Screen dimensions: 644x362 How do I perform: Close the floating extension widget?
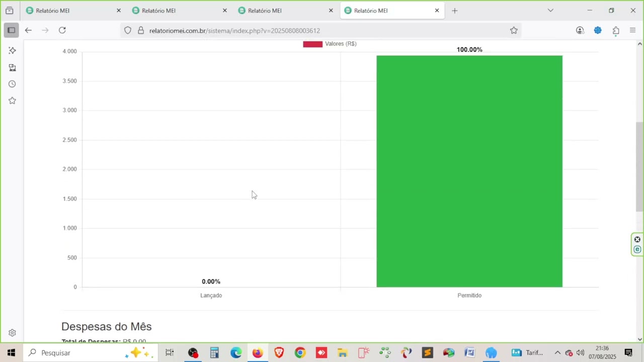coord(637,239)
